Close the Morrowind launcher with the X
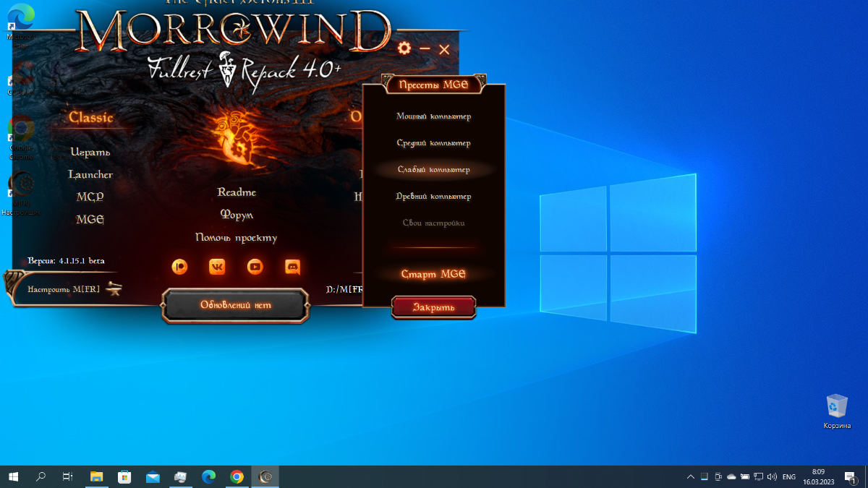Image resolution: width=868 pixels, height=488 pixels. (x=444, y=49)
